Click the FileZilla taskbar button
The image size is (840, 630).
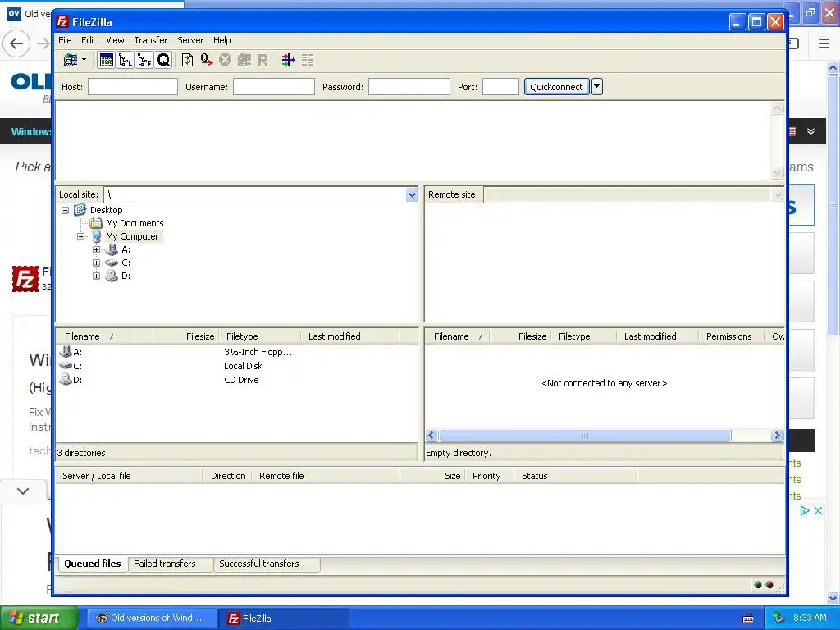click(x=285, y=619)
